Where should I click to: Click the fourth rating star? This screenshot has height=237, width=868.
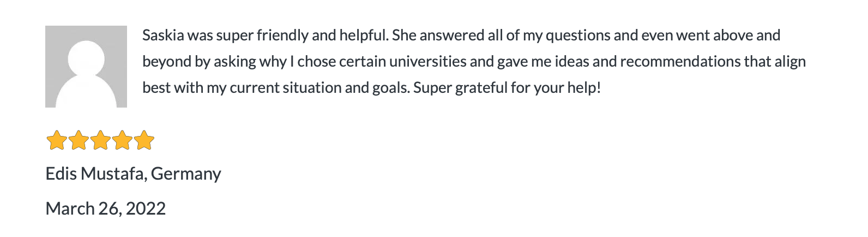[122, 140]
